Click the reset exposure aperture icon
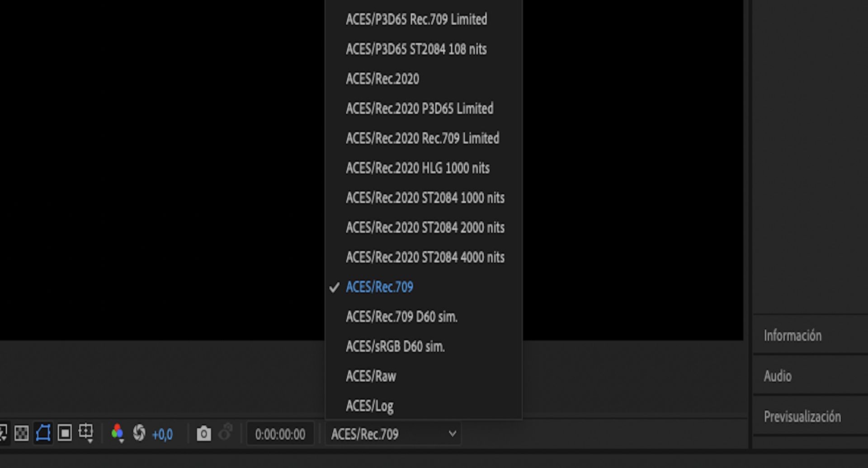The height and width of the screenshot is (468, 868). click(x=139, y=433)
